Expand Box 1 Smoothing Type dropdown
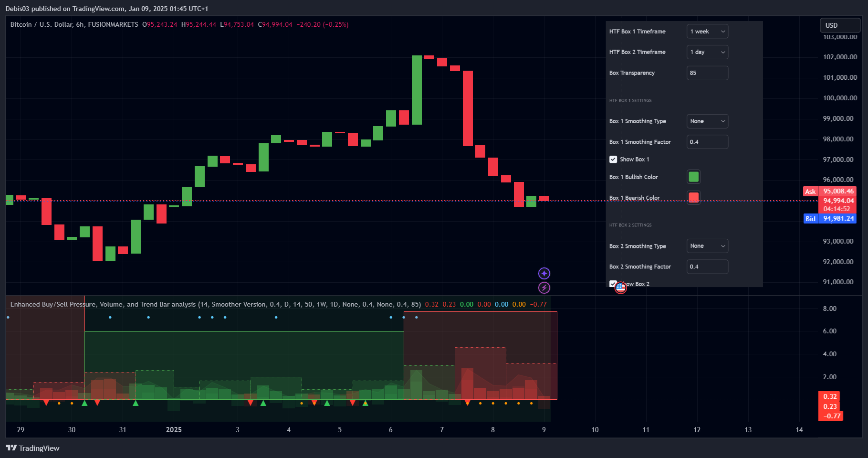868x458 pixels. (x=707, y=121)
